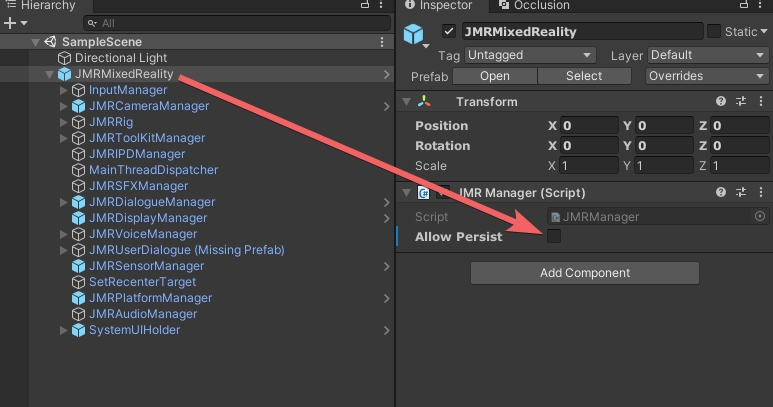Switch to the Occlusion tab
Screen dimensions: 773x407
540,6
